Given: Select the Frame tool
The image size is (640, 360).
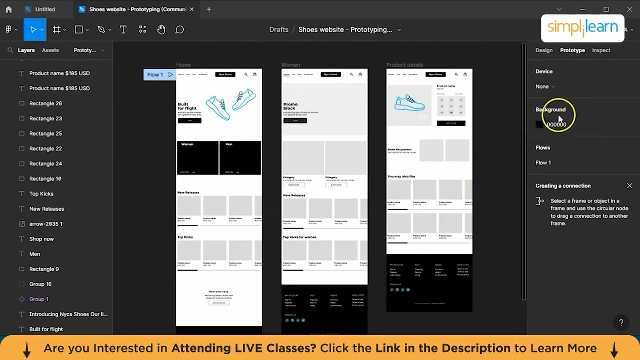Looking at the screenshot, I should point(57,29).
